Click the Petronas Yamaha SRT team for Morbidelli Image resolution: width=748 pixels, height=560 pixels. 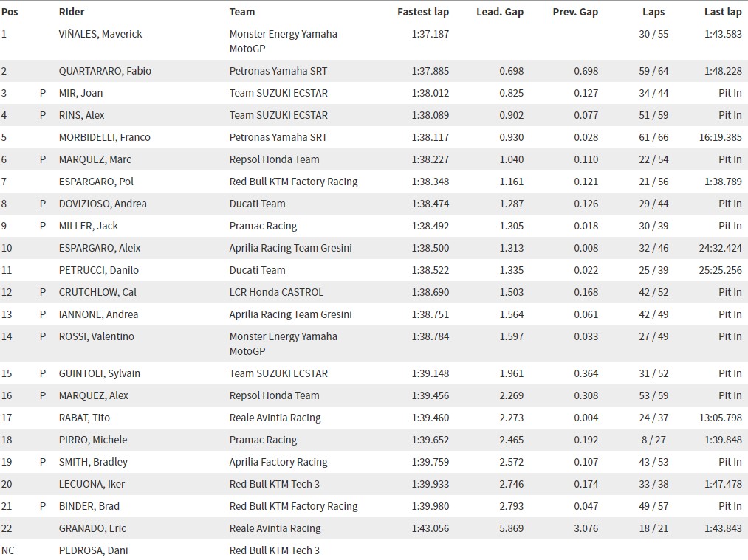coord(278,137)
